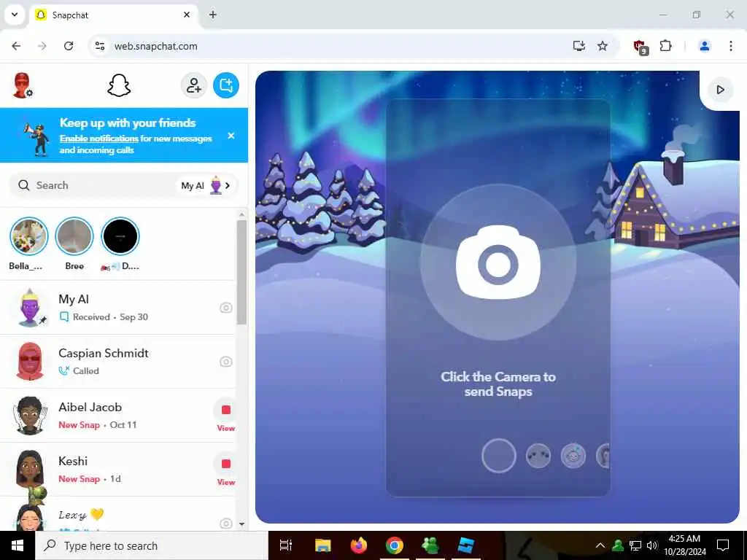The width and height of the screenshot is (747, 560).
Task: View Bree's story thumbnail
Action: click(74, 236)
